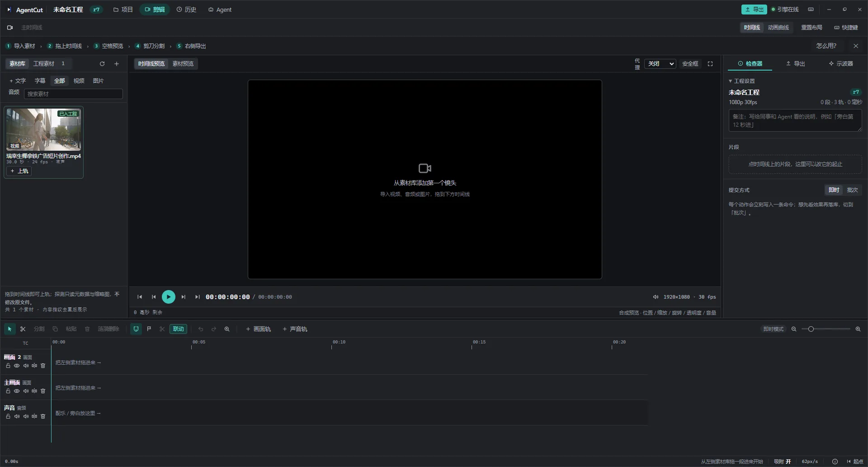Enter fullscreen preview

click(x=710, y=64)
